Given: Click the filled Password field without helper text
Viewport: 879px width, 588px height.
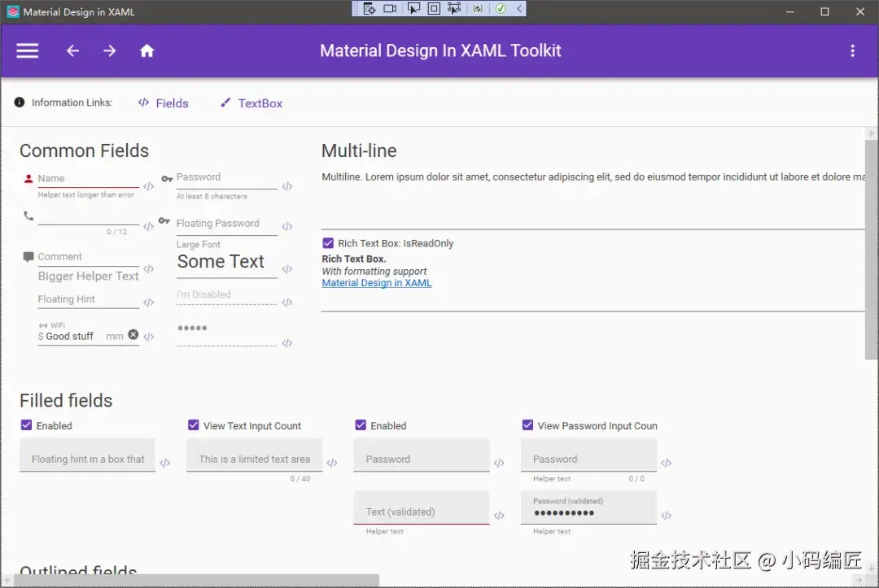Looking at the screenshot, I should pos(422,455).
